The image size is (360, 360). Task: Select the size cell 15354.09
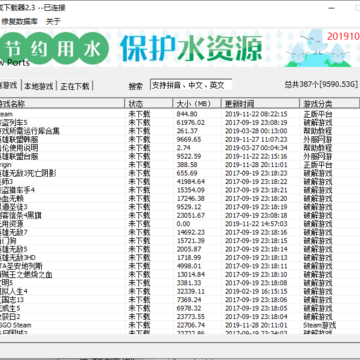(x=190, y=190)
